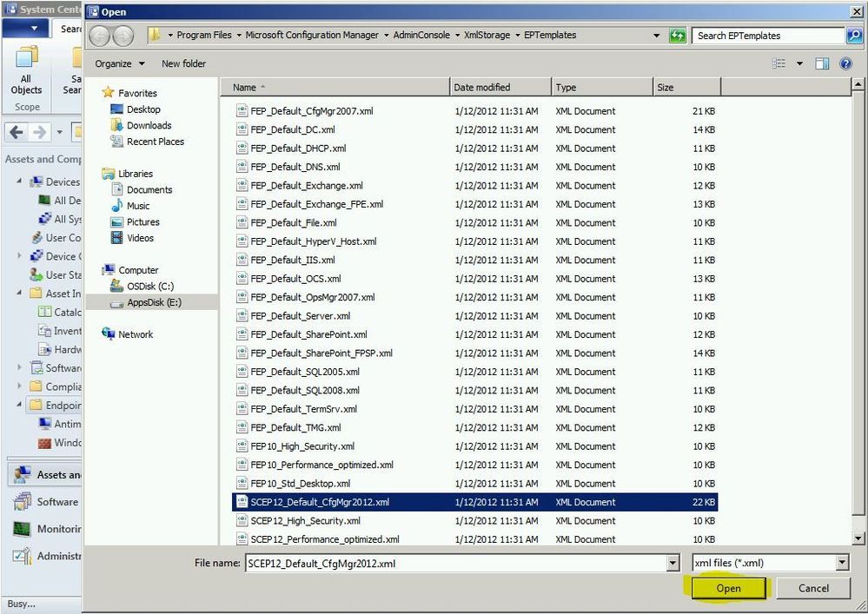Open the views dropdown arrow

[799, 63]
